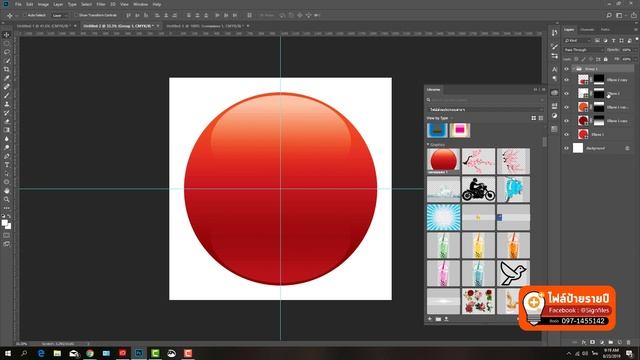
Task: Select the Brush tool
Action: tap(7, 95)
